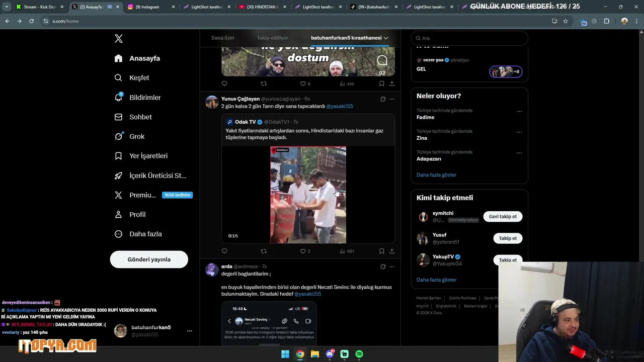Screen dimensions: 644x362
Task: Bookmark Yunus Çağlayan's post
Action: click(382, 251)
